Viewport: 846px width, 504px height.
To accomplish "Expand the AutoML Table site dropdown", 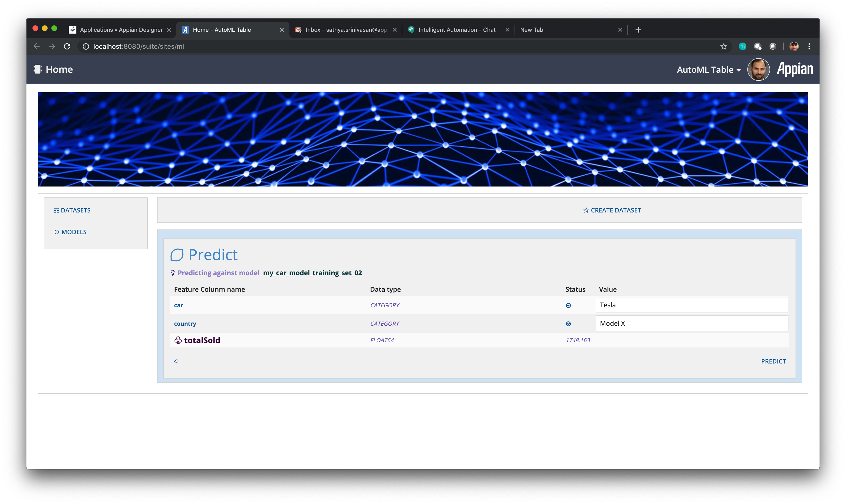I will coord(708,70).
